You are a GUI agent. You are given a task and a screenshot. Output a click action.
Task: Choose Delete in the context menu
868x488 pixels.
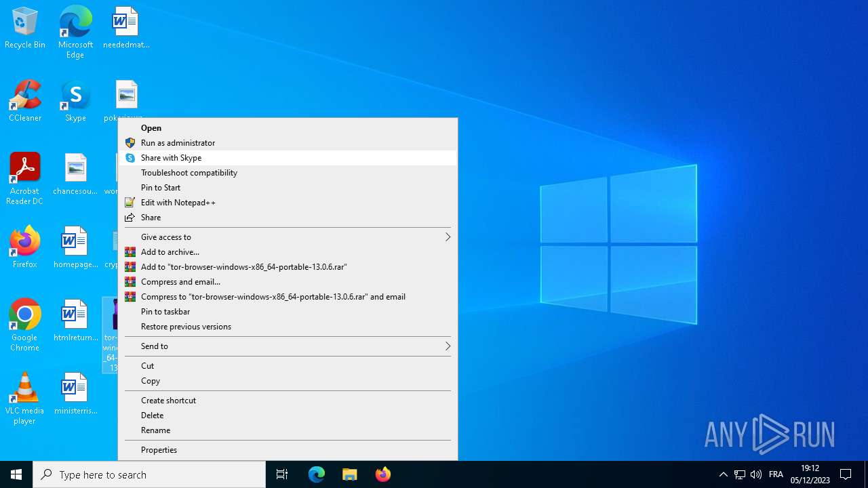(x=288, y=415)
